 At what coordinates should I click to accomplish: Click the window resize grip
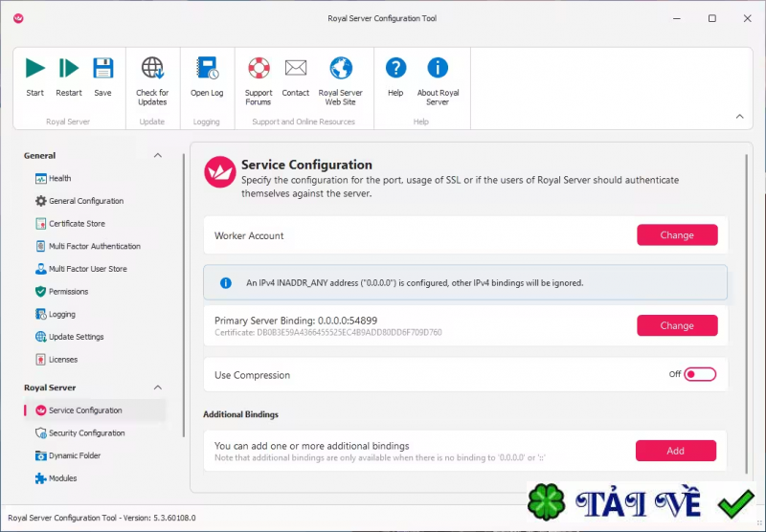tap(759, 522)
